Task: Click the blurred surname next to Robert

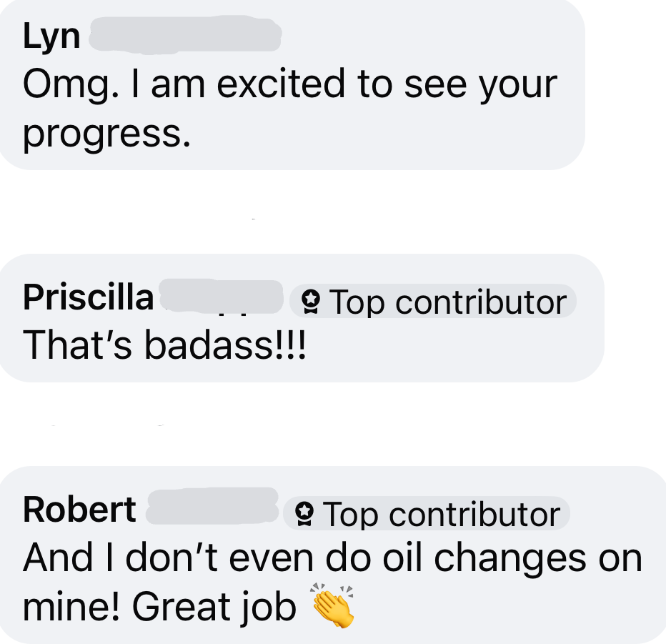Action: (x=212, y=506)
